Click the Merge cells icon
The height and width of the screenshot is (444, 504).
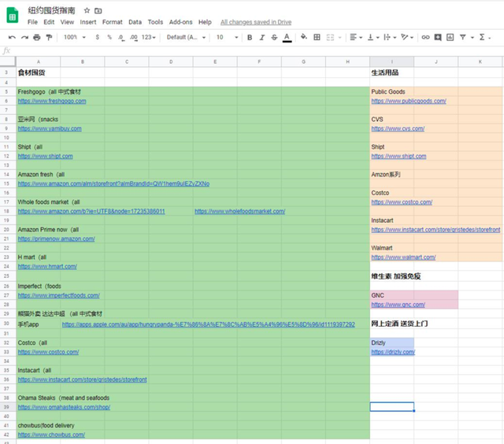(330, 38)
